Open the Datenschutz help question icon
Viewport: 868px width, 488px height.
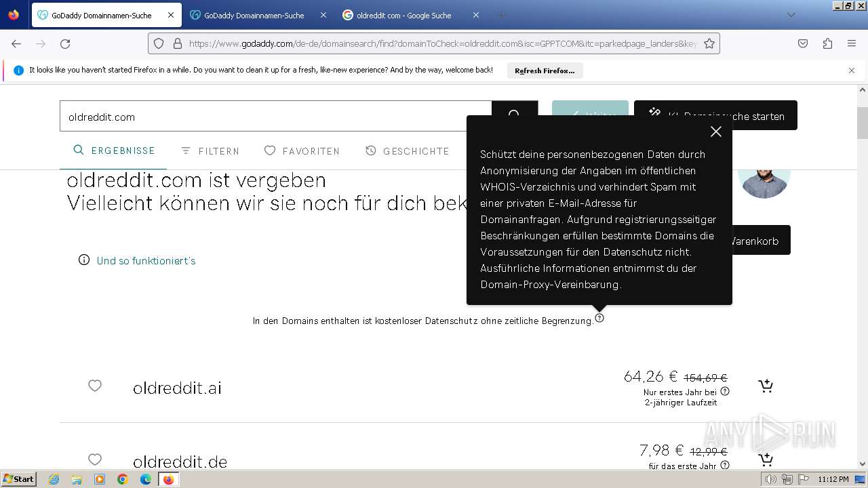click(599, 318)
